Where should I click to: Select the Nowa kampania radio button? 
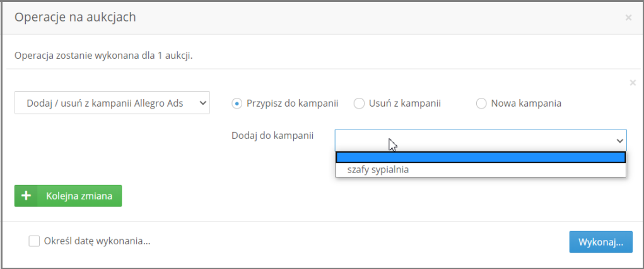tap(481, 104)
